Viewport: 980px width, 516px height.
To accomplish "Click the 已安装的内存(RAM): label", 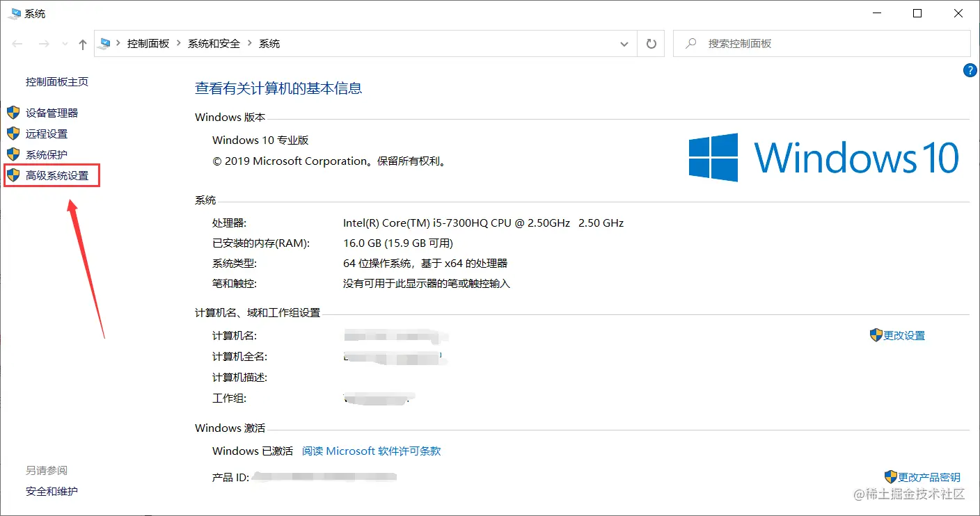I will click(261, 243).
